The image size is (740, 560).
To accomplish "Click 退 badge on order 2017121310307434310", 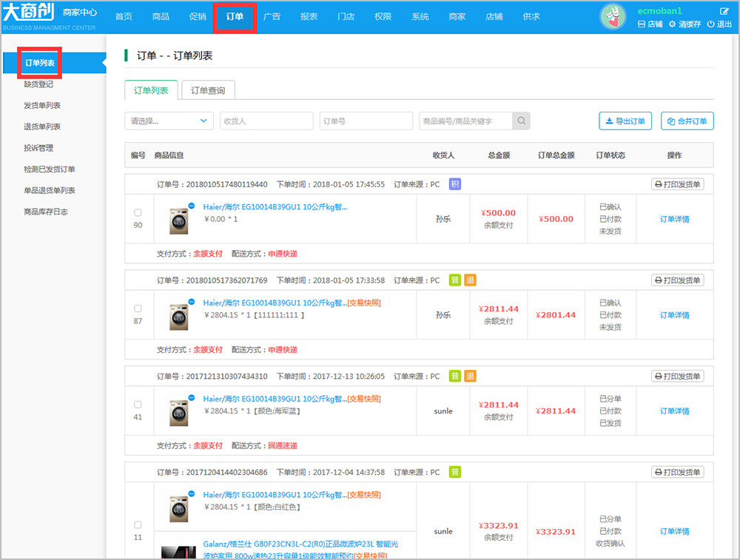I will click(470, 376).
